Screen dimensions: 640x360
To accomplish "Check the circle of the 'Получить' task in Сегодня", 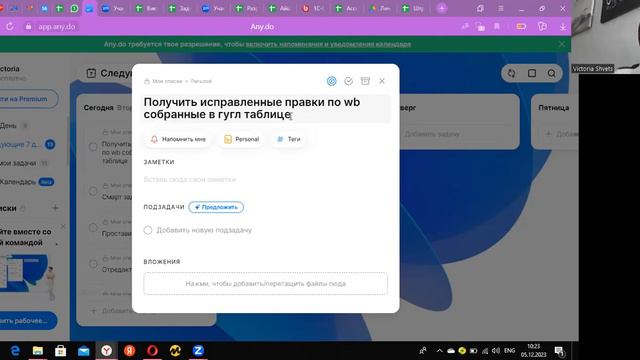I will coord(93,147).
